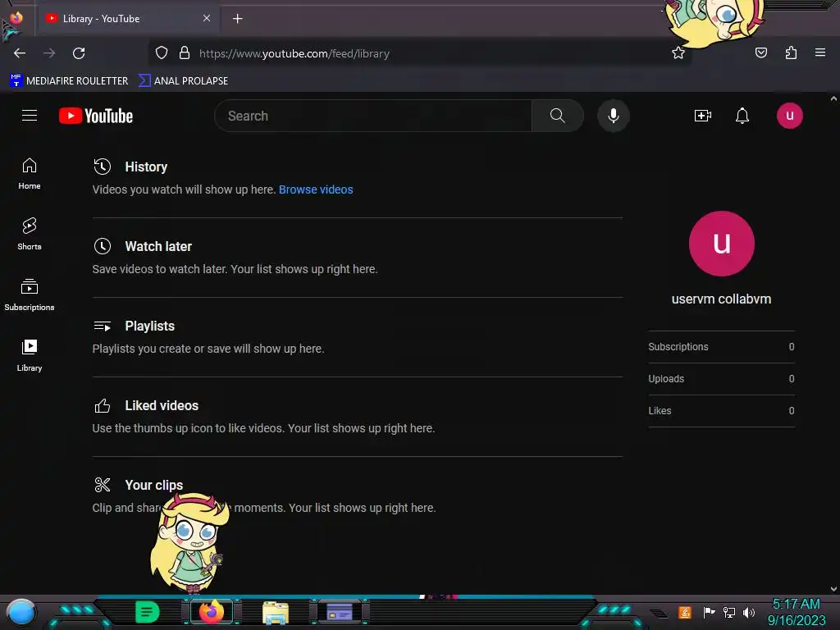Click the Playlists icon
Viewport: 840px width, 630px height.
click(103, 326)
